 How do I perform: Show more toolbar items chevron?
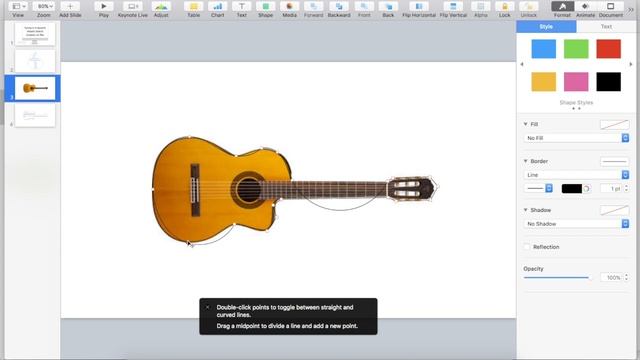click(631, 9)
